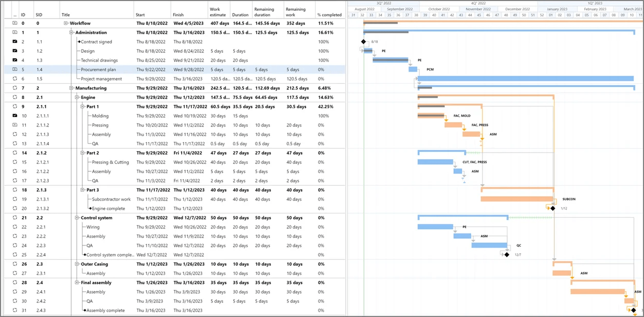The image size is (644, 317).
Task: Click the 8/18 Contract signed milestone diamond in chart
Action: click(364, 42)
